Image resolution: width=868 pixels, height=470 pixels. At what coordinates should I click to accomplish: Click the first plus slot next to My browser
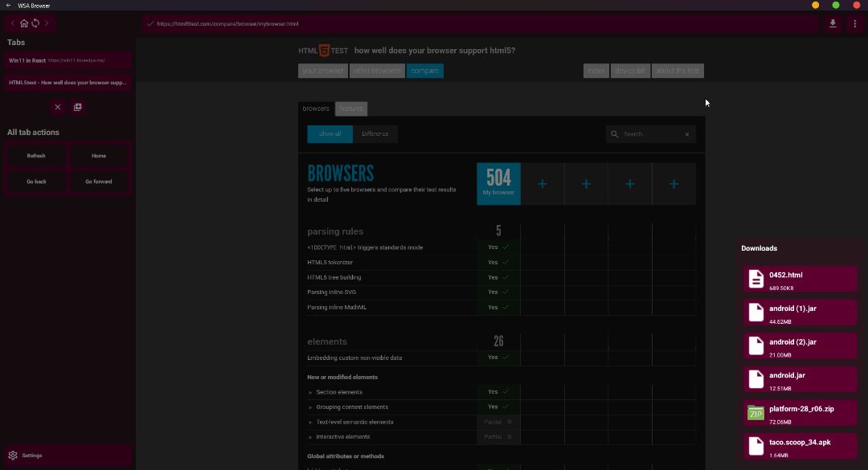(x=542, y=184)
